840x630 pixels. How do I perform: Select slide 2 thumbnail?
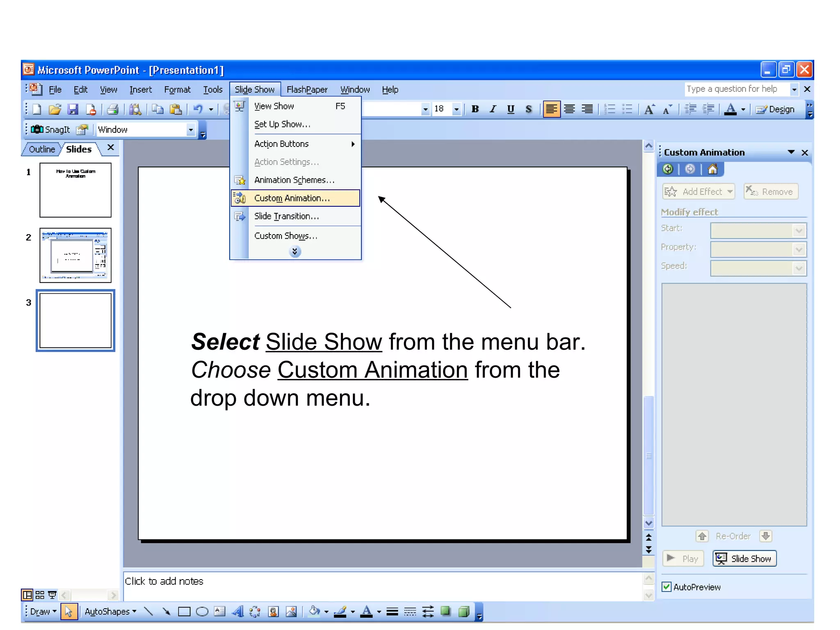[x=75, y=255]
